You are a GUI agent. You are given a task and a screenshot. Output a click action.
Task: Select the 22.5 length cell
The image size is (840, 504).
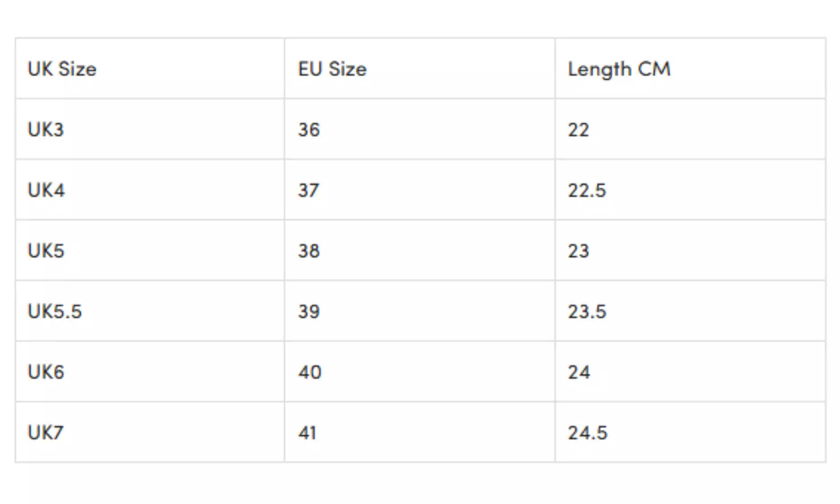tap(587, 191)
